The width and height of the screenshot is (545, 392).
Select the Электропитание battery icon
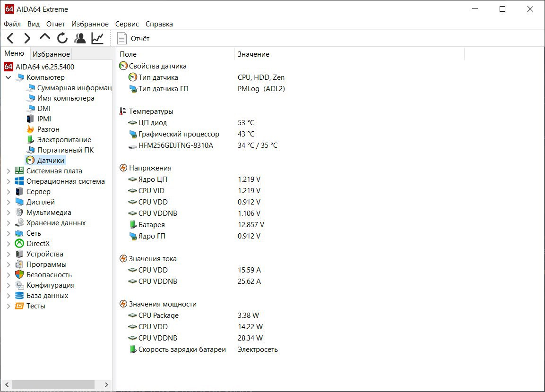coord(31,140)
